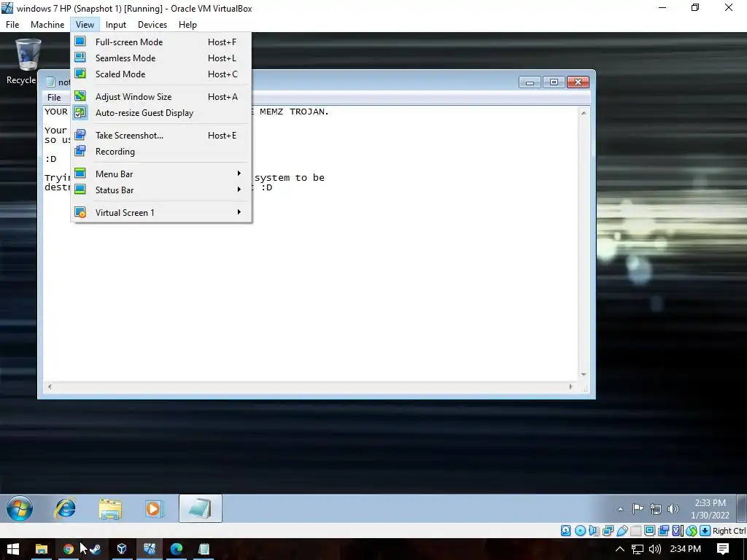Open host notification center icon
747x560 pixels.
[x=723, y=549]
